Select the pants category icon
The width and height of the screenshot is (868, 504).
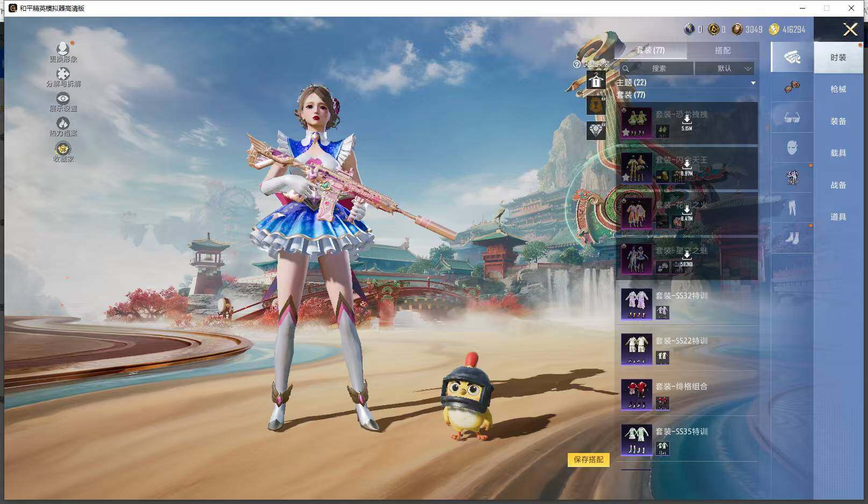point(792,207)
